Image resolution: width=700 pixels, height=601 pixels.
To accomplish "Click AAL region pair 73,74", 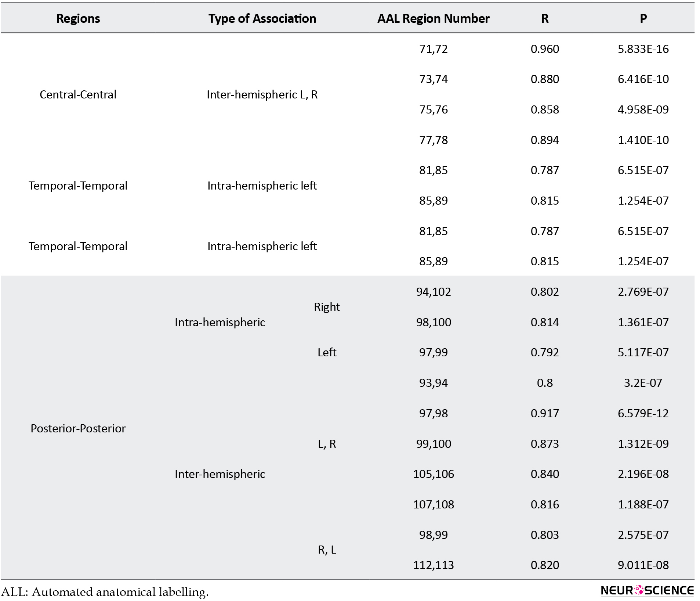I will click(433, 79).
